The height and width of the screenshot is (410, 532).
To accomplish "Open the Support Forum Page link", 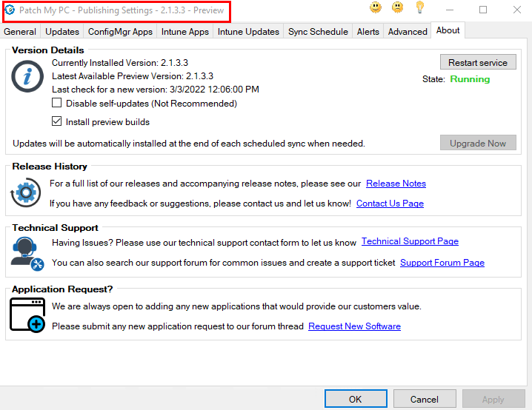I will tap(442, 263).
